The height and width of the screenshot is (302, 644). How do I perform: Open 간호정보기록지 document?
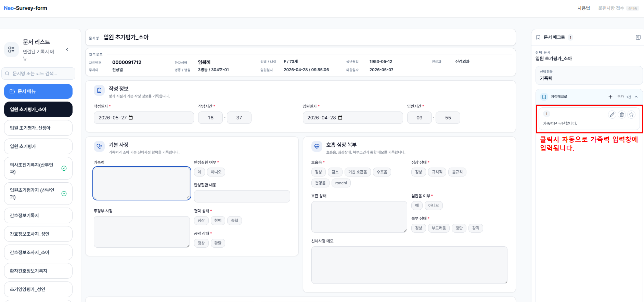(38, 215)
